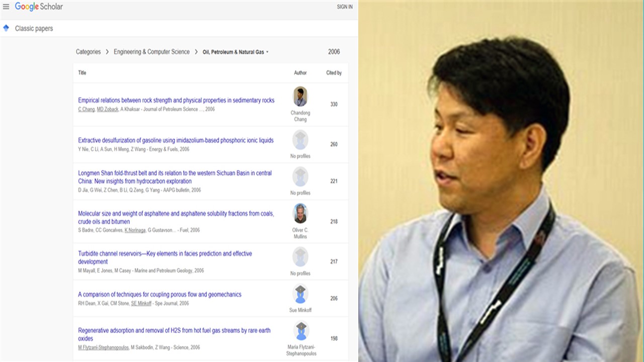Click the SIGN IN link
The width and height of the screenshot is (644, 362).
345,7
